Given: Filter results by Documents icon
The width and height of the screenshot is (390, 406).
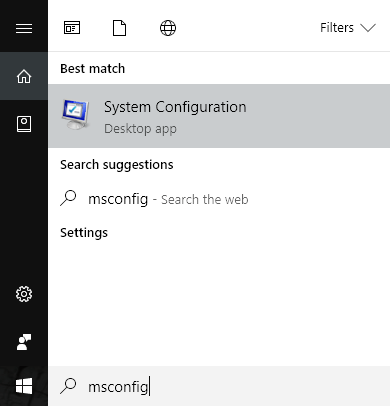Looking at the screenshot, I should (x=119, y=28).
